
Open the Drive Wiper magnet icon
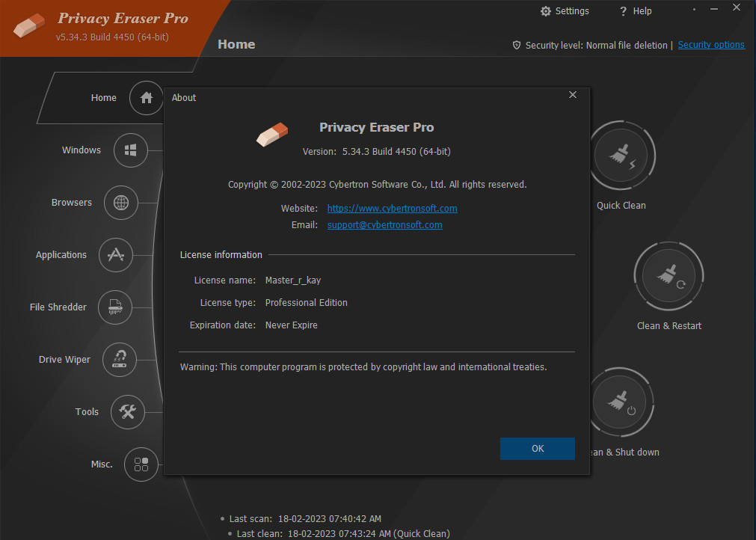point(120,360)
